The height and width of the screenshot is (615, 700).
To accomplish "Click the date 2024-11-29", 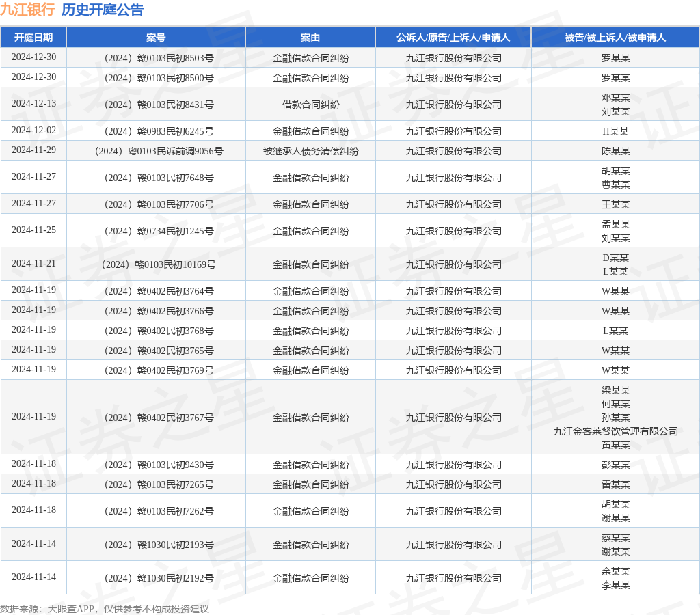I will (34, 150).
